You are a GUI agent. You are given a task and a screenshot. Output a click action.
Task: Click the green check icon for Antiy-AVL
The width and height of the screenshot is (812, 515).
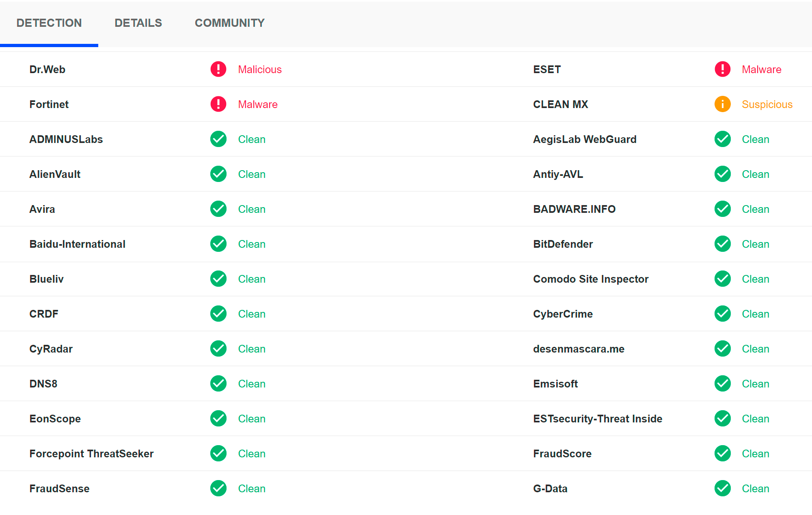(x=723, y=174)
